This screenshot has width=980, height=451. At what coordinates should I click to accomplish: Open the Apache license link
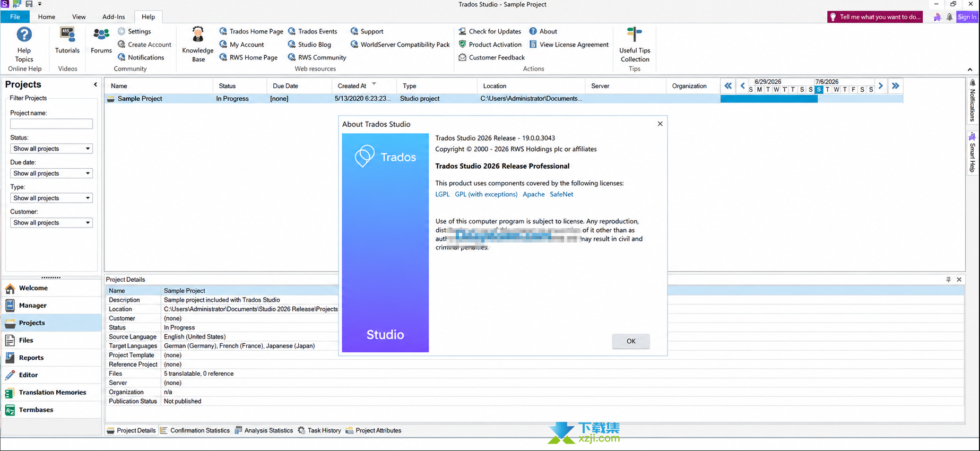click(534, 194)
